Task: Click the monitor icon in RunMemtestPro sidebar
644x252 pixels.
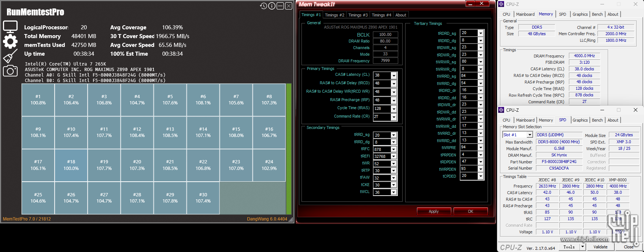Action: point(10,27)
